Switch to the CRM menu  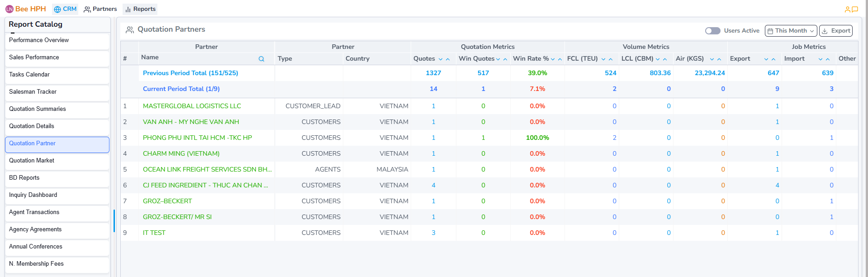(65, 9)
